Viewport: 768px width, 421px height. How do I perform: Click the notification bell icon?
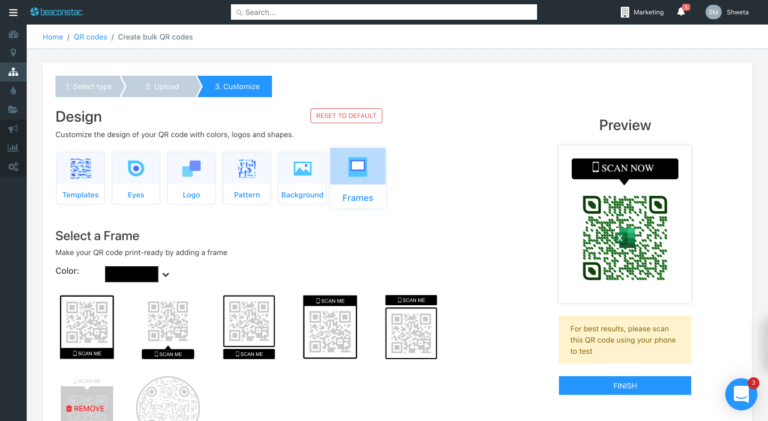coord(681,12)
